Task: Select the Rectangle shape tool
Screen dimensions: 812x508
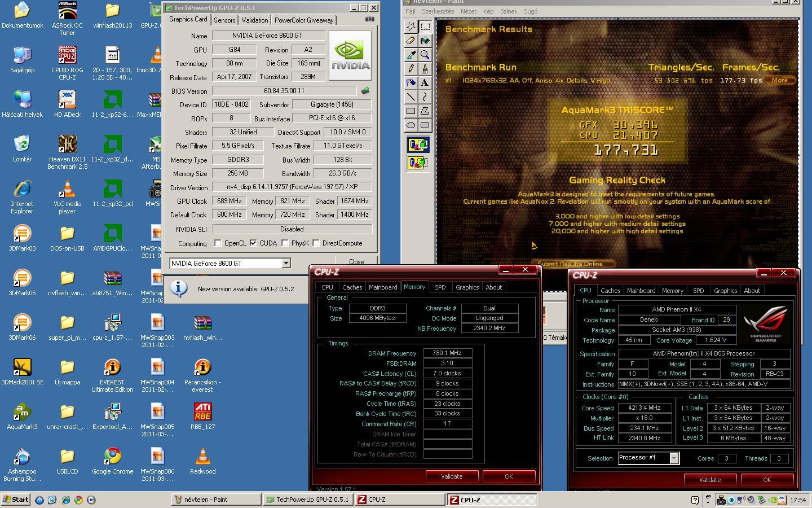Action: point(411,111)
